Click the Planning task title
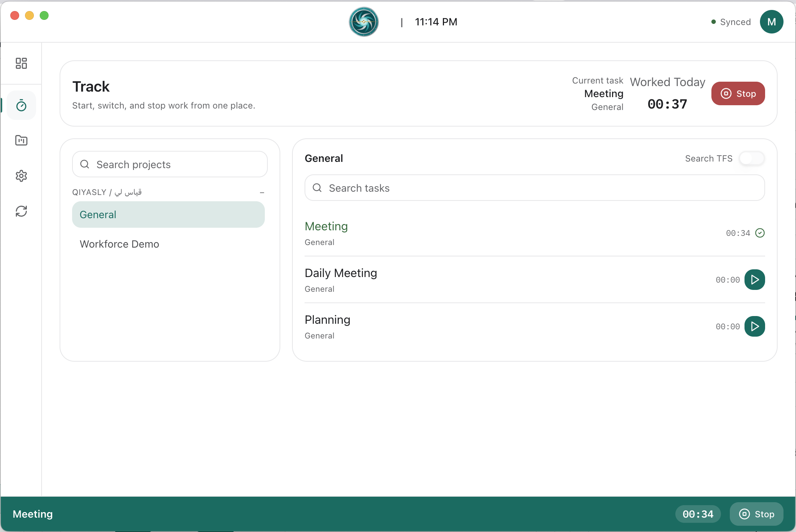The image size is (796, 532). point(327,320)
